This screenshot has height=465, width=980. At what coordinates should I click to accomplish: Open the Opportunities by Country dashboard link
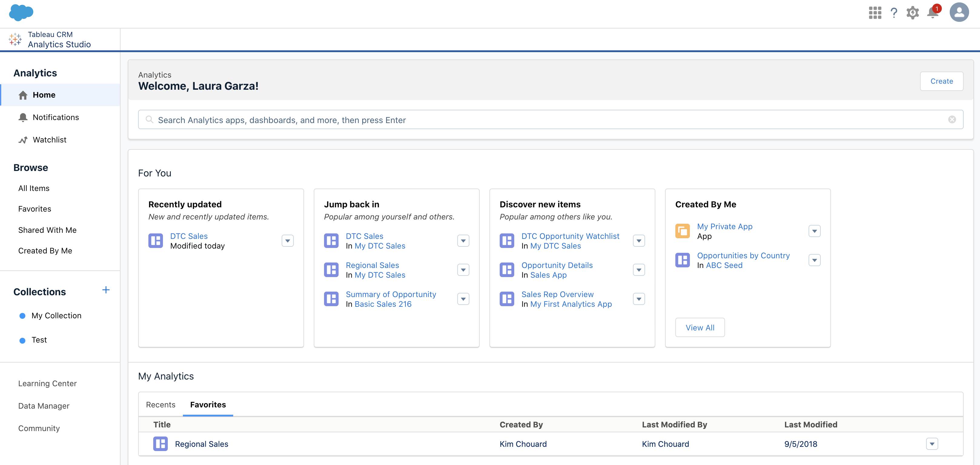click(x=743, y=256)
